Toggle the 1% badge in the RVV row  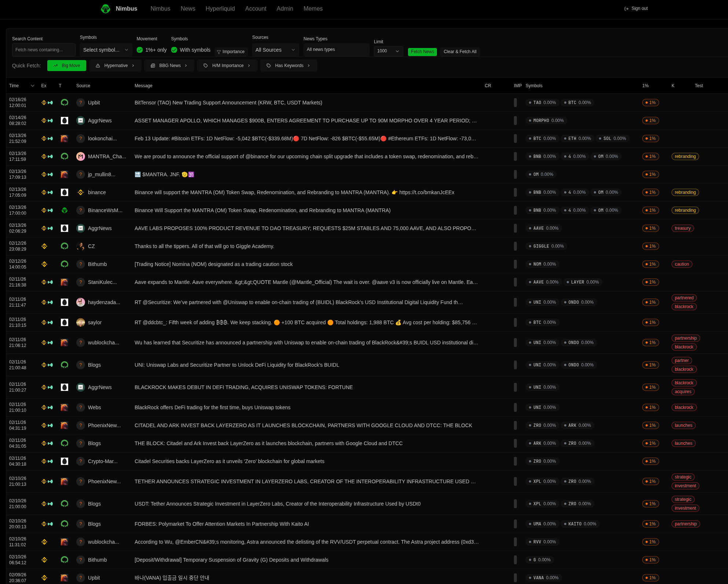tap(651, 542)
